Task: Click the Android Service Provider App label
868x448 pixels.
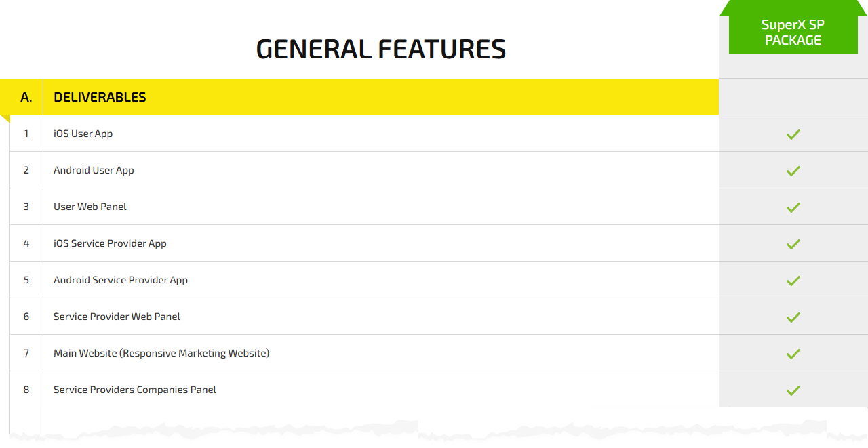Action: click(x=121, y=280)
